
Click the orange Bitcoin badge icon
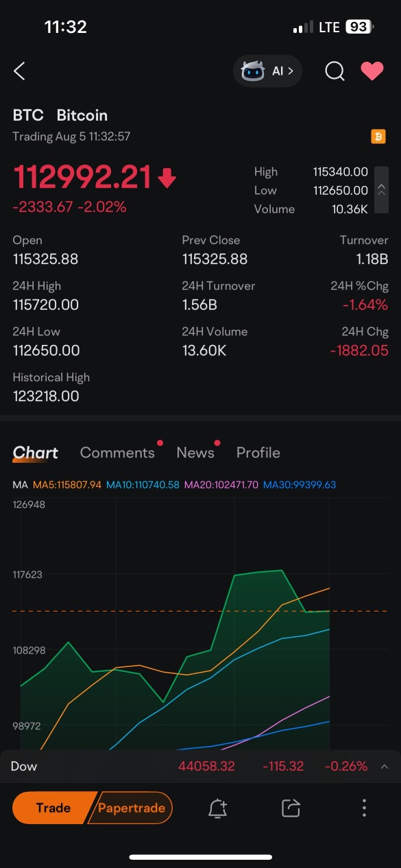point(378,136)
